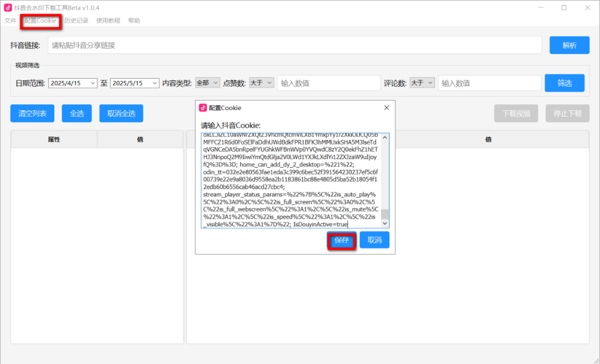Click the 取消全选 button
The image size is (600, 364).
click(x=121, y=114)
